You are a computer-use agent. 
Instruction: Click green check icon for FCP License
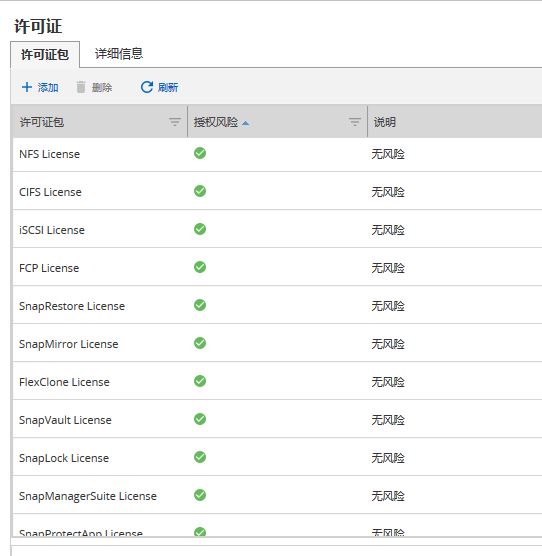pyautogui.click(x=200, y=267)
